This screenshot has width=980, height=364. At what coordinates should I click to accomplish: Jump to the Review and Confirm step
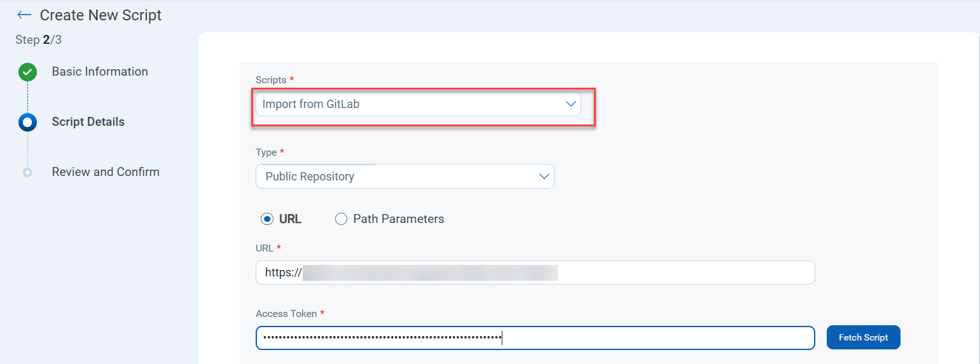[x=106, y=172]
